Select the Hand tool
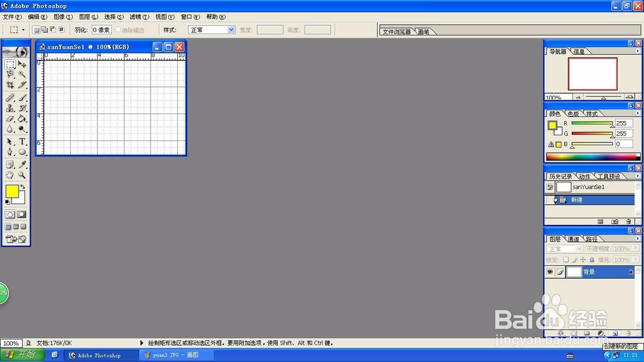The height and width of the screenshot is (362, 644). pos(10,175)
